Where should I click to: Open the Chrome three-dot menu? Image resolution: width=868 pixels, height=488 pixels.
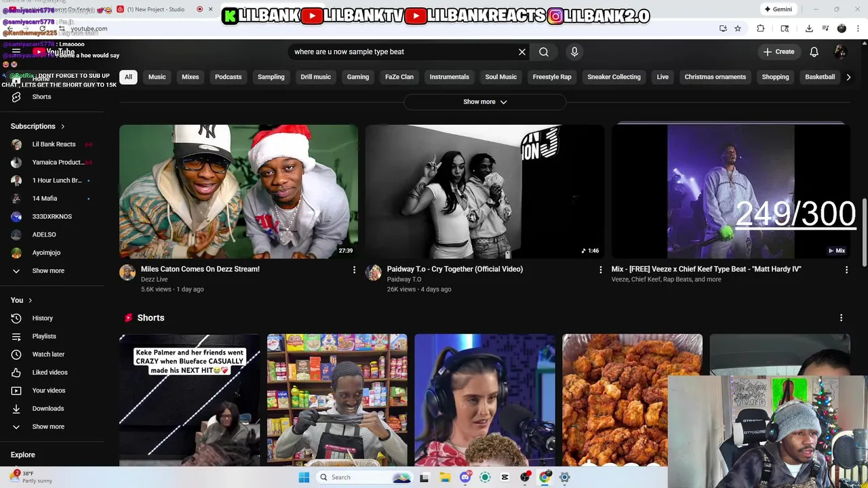click(x=858, y=28)
